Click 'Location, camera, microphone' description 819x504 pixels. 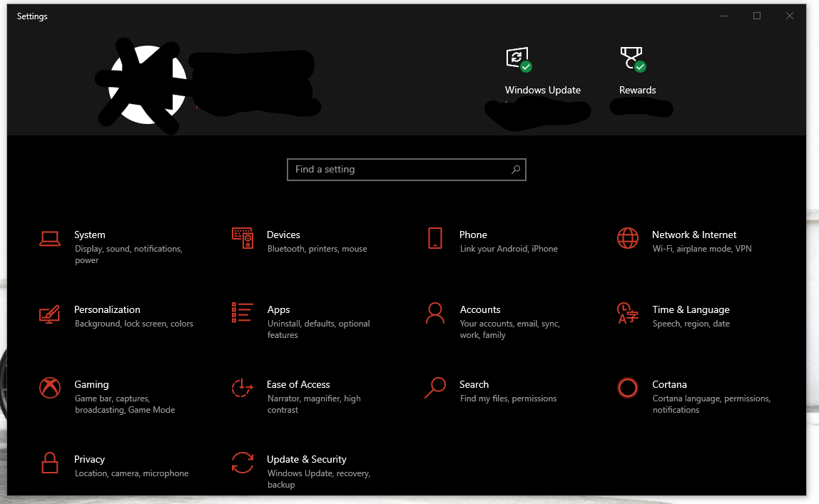point(131,473)
